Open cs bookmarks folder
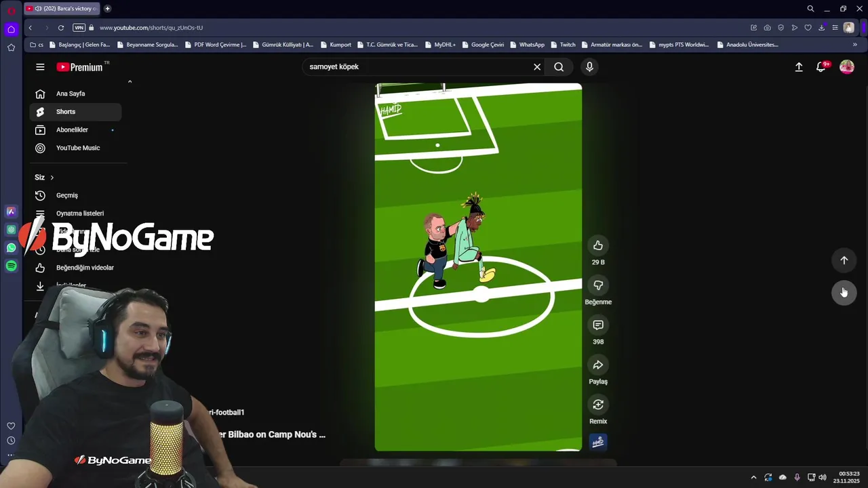Viewport: 868px width, 488px height. click(x=37, y=45)
